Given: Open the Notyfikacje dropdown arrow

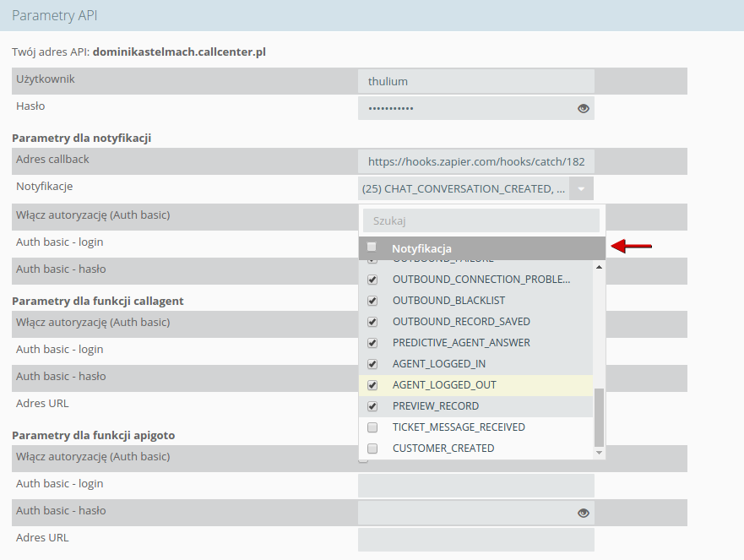Looking at the screenshot, I should click(x=581, y=189).
